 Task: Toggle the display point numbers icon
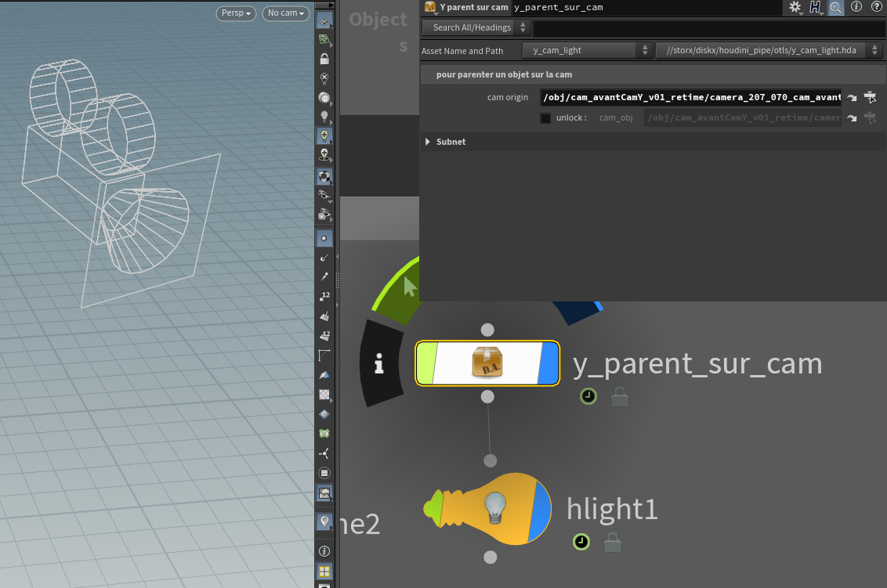(324, 296)
